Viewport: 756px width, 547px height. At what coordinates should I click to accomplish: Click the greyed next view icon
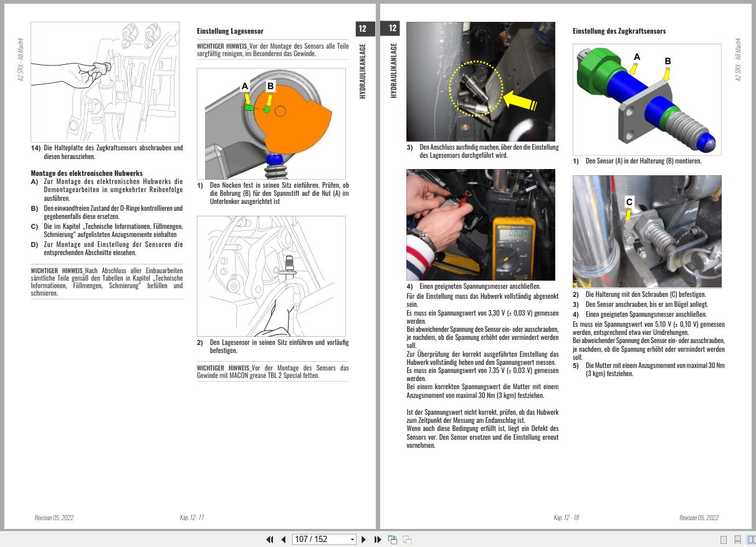[407, 540]
